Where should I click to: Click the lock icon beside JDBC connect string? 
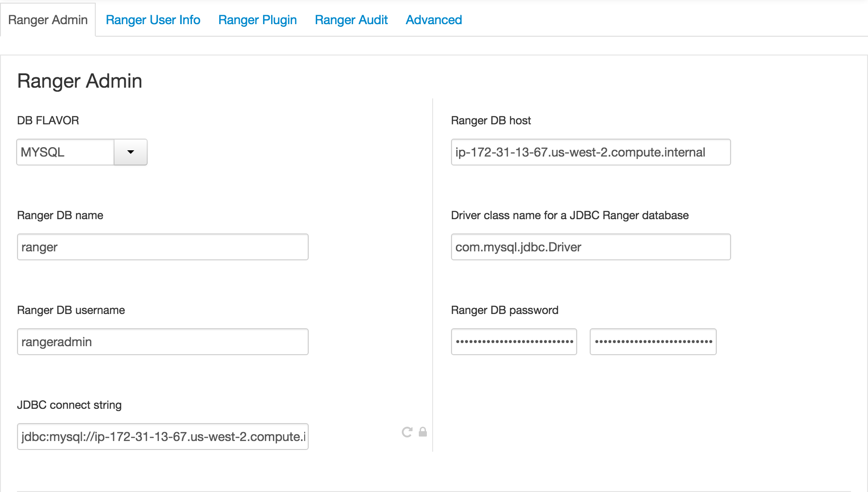tap(423, 432)
